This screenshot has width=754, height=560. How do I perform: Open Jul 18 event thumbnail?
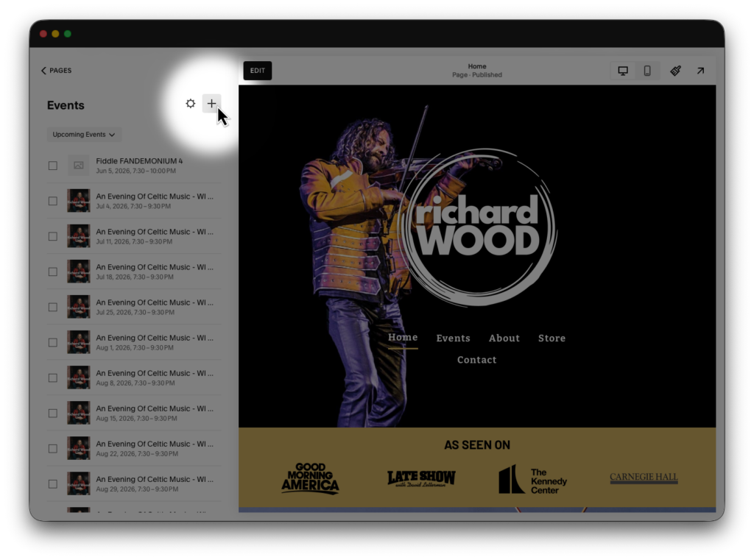tap(79, 272)
